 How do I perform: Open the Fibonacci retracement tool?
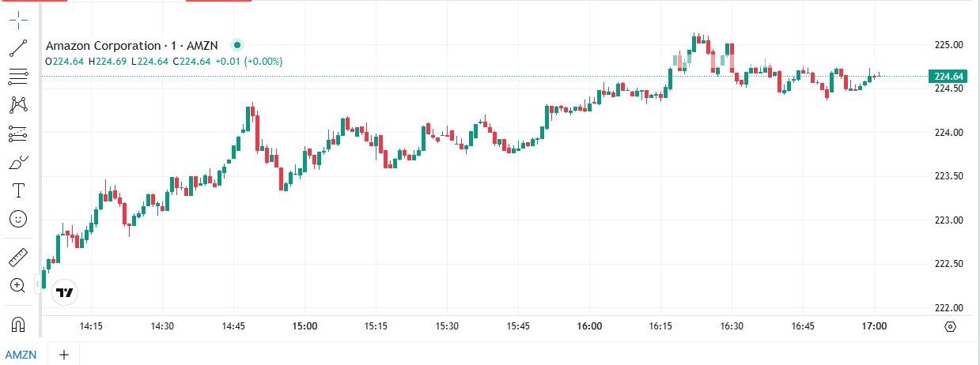18,77
